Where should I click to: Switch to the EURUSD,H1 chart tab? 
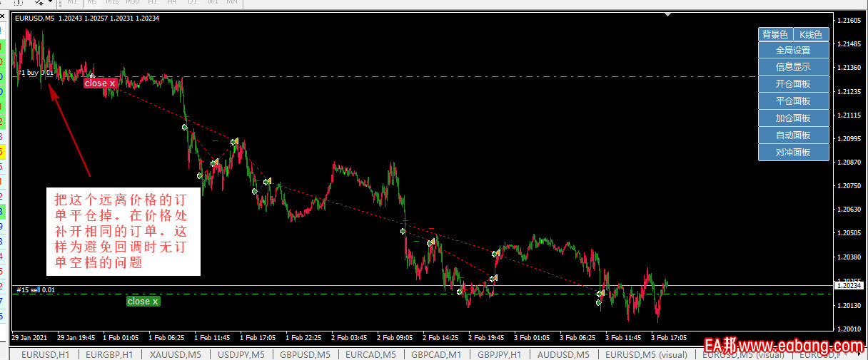tap(45, 354)
